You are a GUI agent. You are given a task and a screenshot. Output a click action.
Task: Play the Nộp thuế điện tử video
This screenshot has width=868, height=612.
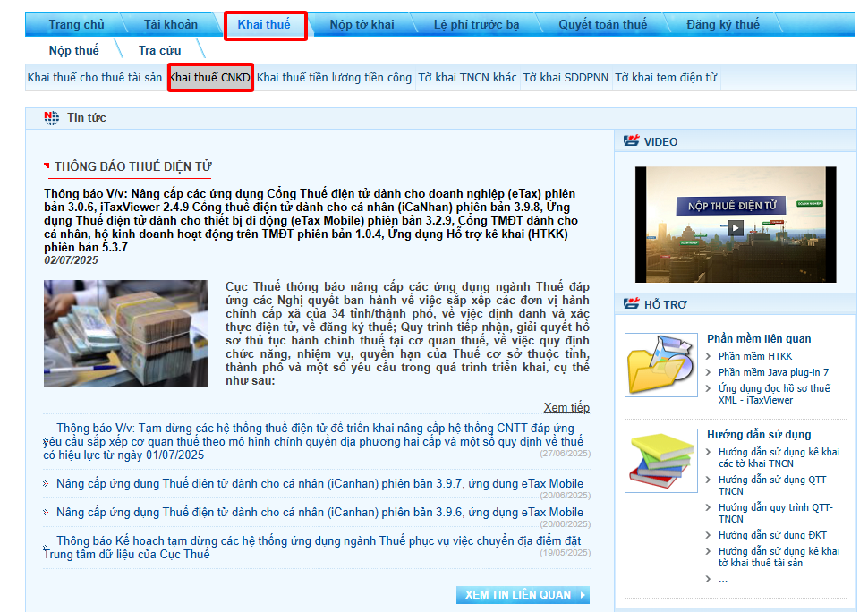(x=735, y=227)
